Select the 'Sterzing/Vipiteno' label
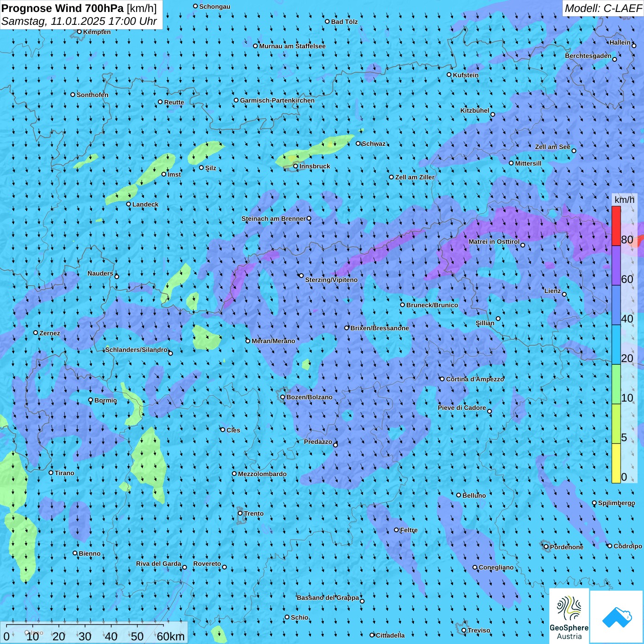The image size is (644, 644). [331, 280]
